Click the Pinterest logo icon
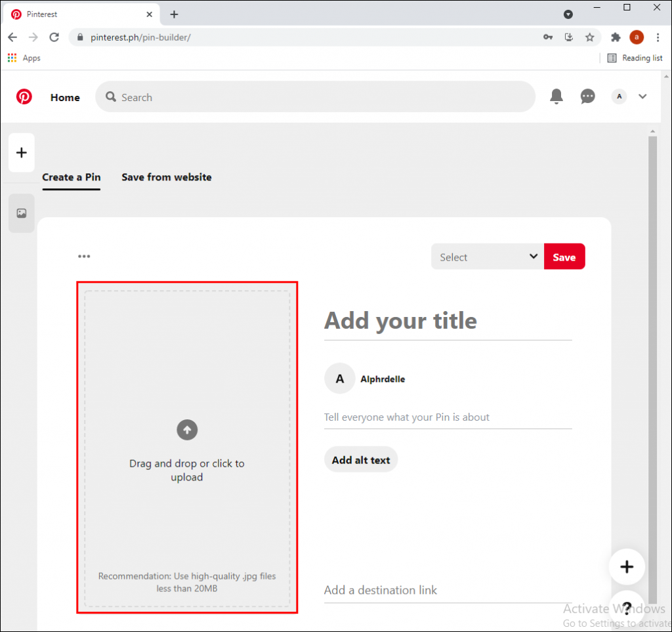 click(x=24, y=96)
